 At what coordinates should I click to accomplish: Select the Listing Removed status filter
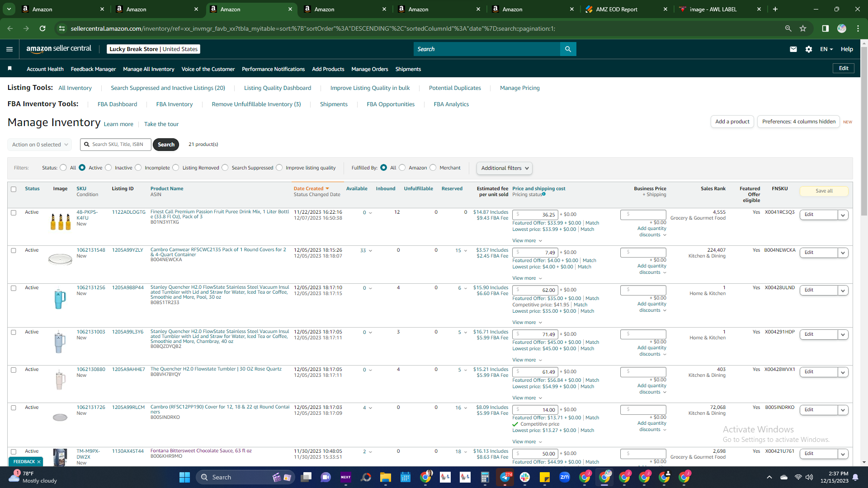pos(176,168)
